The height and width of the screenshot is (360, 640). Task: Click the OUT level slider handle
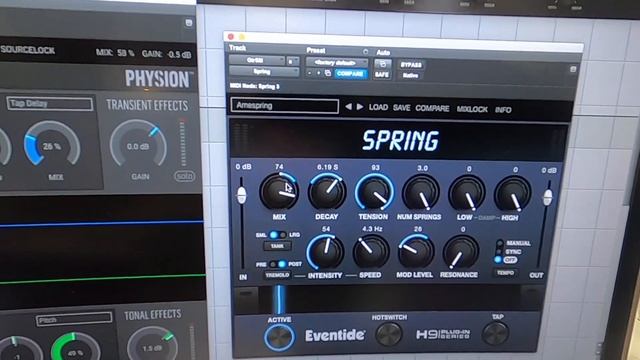(x=547, y=198)
